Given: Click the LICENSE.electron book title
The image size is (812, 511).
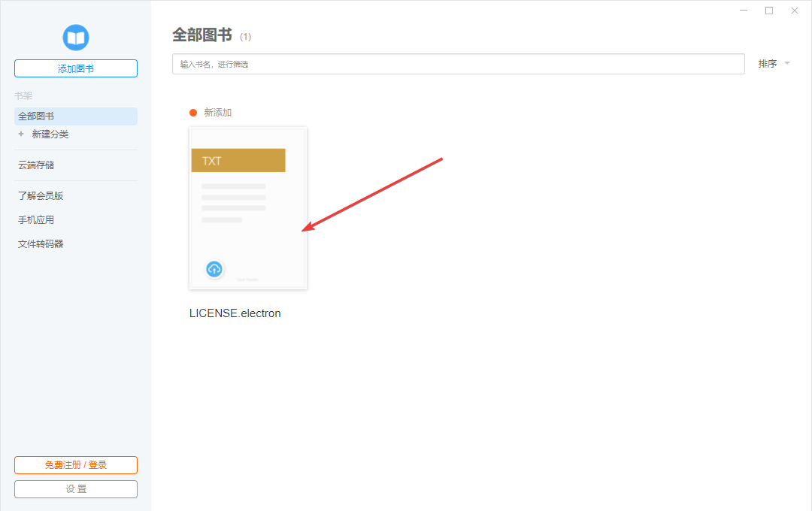Looking at the screenshot, I should pos(235,313).
